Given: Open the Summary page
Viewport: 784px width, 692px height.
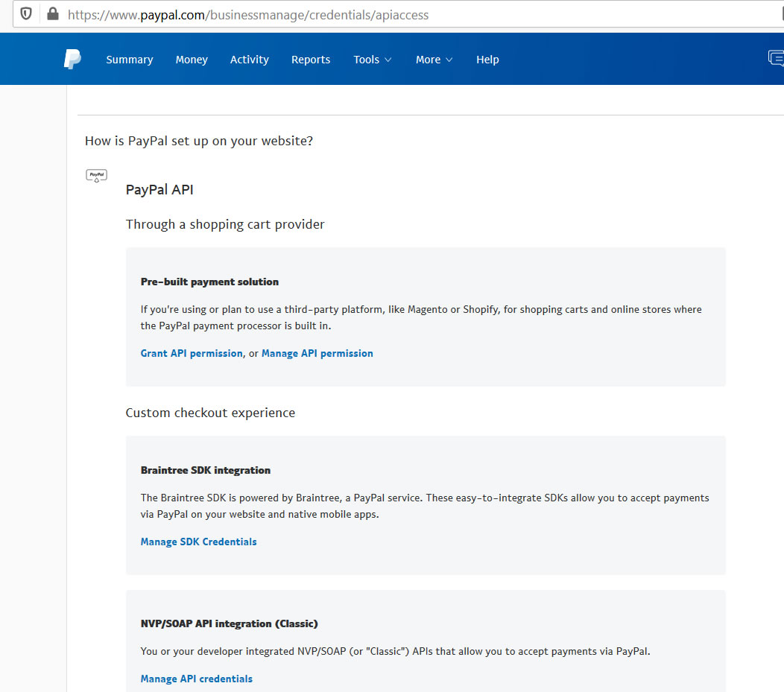Looking at the screenshot, I should [x=130, y=60].
